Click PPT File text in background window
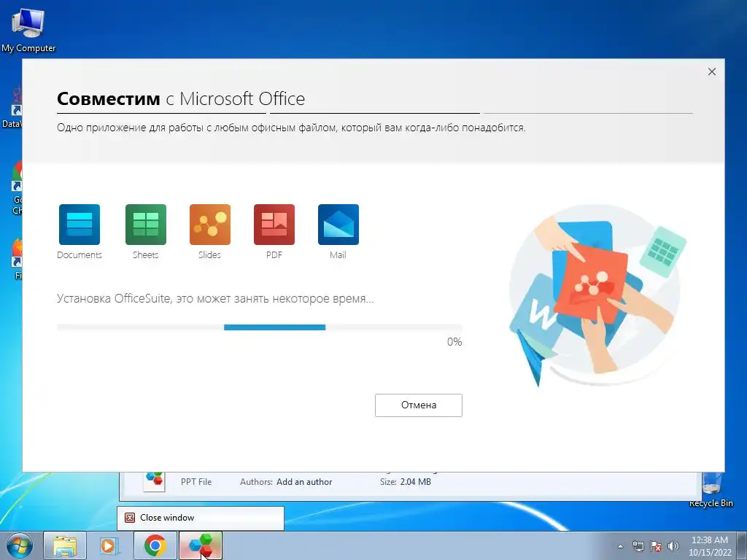 tap(196, 482)
